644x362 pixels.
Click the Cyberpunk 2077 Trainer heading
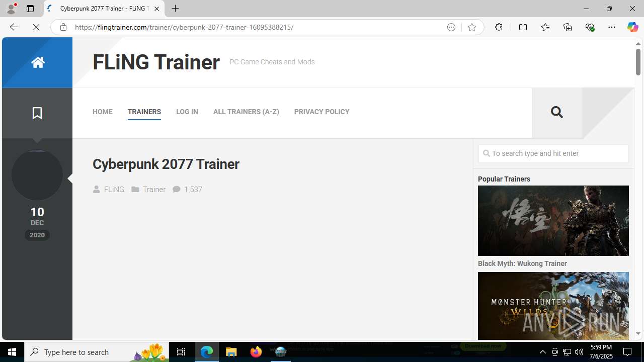pos(166,164)
